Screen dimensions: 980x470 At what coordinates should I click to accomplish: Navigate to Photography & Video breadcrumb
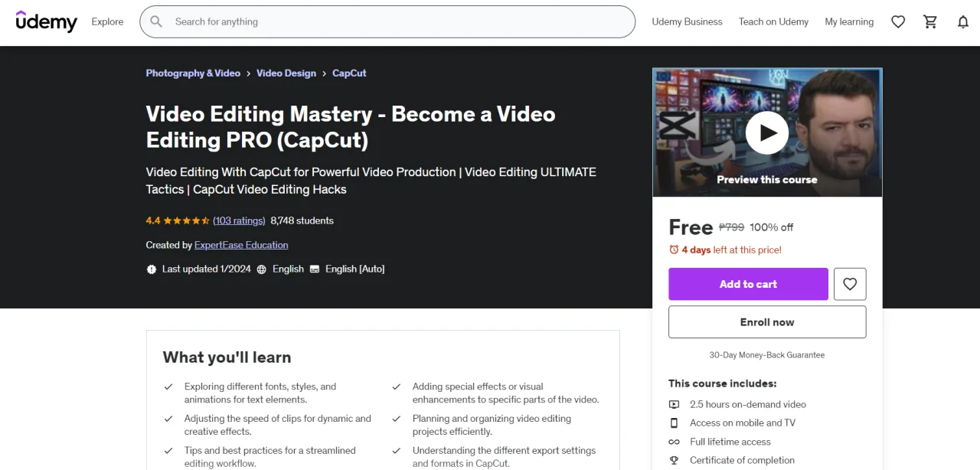(x=193, y=73)
